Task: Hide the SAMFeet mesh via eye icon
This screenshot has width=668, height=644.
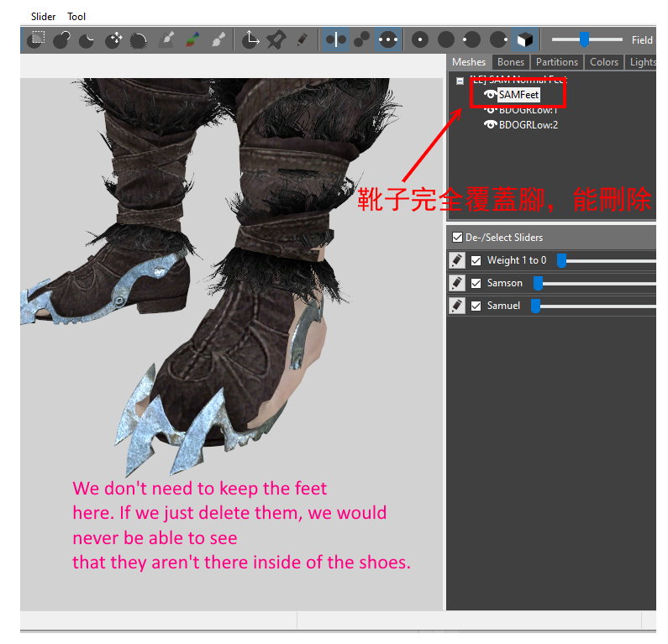Action: click(x=490, y=95)
